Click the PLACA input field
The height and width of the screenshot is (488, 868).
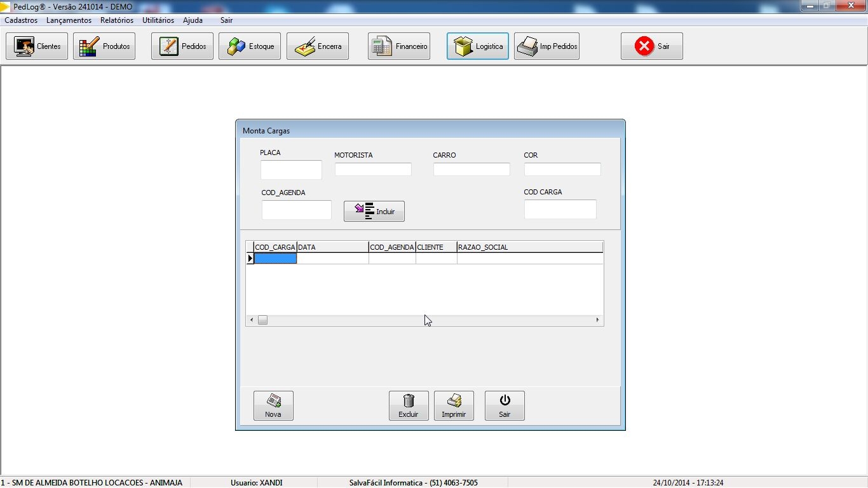pyautogui.click(x=291, y=170)
